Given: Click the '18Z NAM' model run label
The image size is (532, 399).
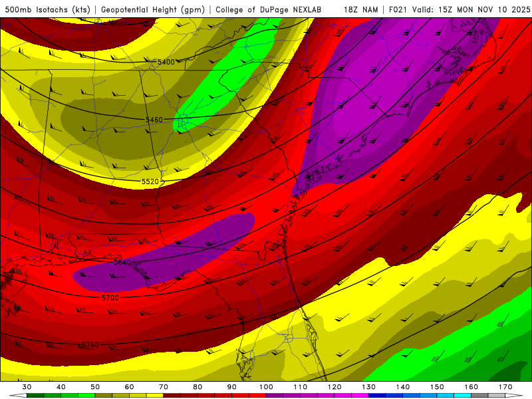Looking at the screenshot, I should point(361,10).
